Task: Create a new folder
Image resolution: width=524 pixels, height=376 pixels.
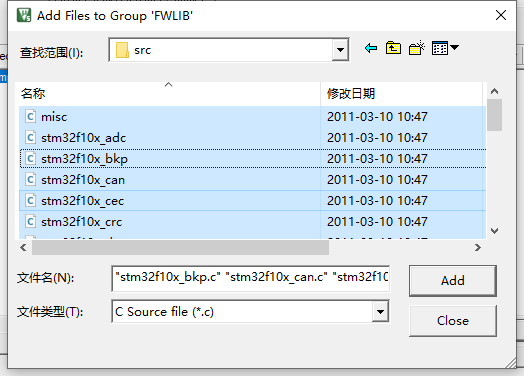Action: (x=417, y=48)
